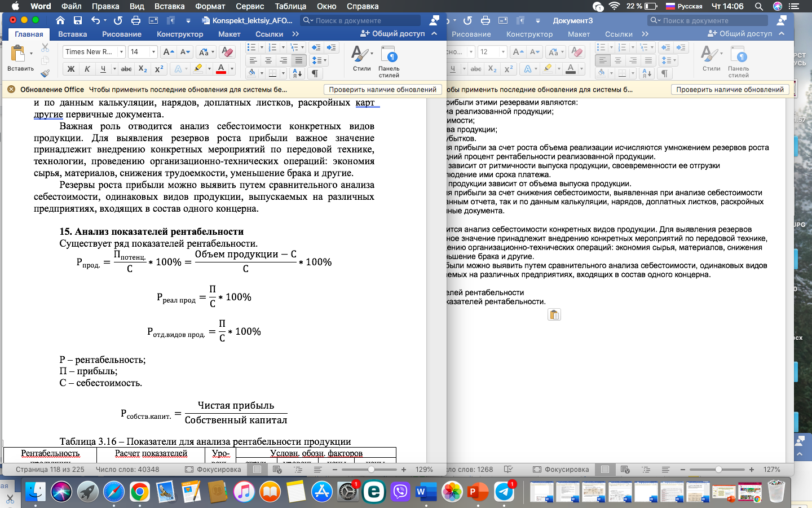Sort text А-Я in the Документ3 window
Image resolution: width=812 pixels, height=508 pixels.
pyautogui.click(x=647, y=73)
